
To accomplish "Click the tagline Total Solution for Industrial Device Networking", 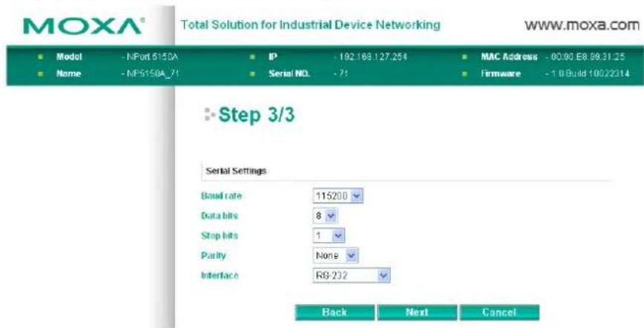I will [311, 25].
